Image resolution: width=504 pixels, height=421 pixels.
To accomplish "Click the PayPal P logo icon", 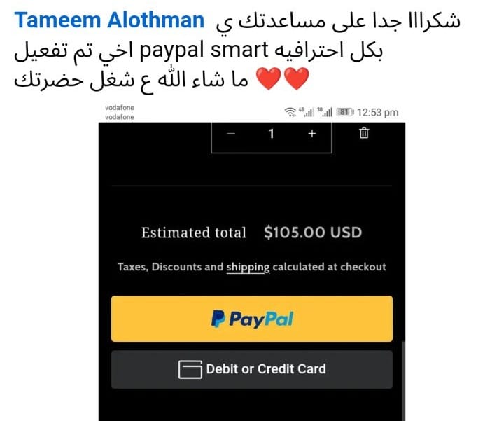I will (x=218, y=319).
